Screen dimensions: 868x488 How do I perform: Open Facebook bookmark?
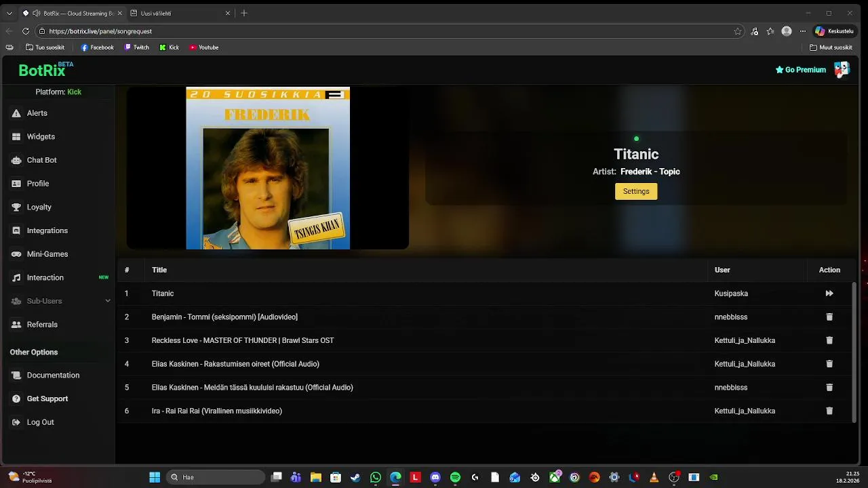pos(97,47)
